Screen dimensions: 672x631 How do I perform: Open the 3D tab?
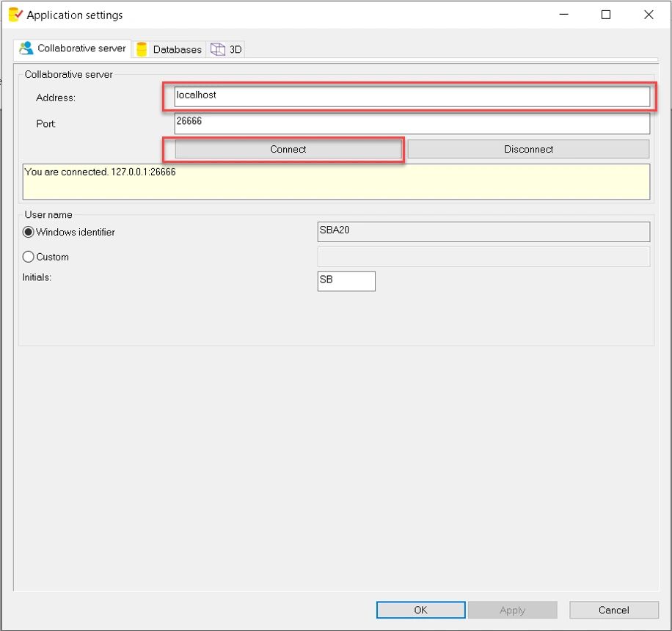(227, 49)
